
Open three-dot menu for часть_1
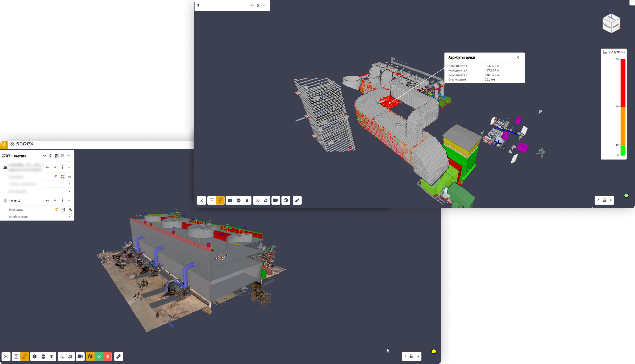[x=62, y=200]
